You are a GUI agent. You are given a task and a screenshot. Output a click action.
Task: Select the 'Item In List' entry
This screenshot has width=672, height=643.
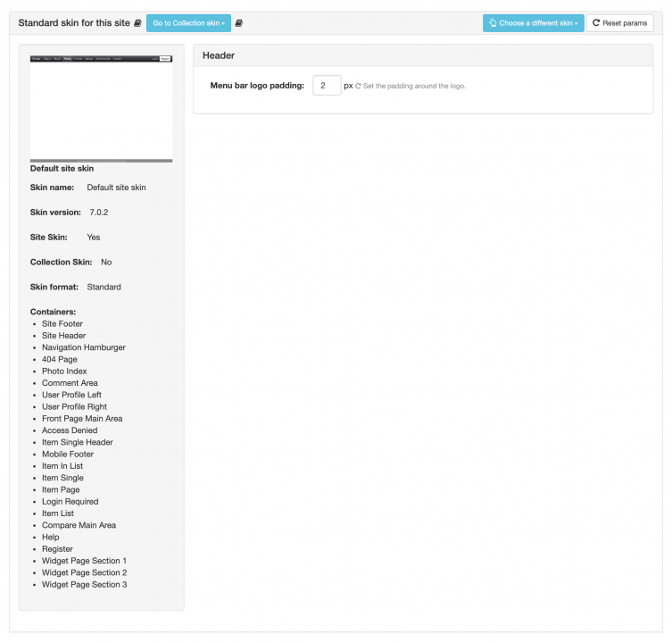point(62,466)
